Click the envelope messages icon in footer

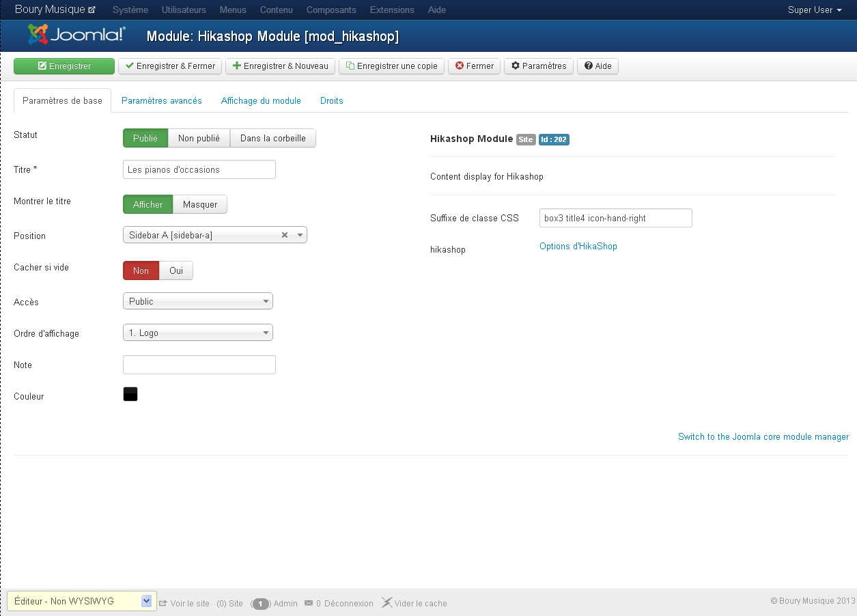click(x=309, y=603)
